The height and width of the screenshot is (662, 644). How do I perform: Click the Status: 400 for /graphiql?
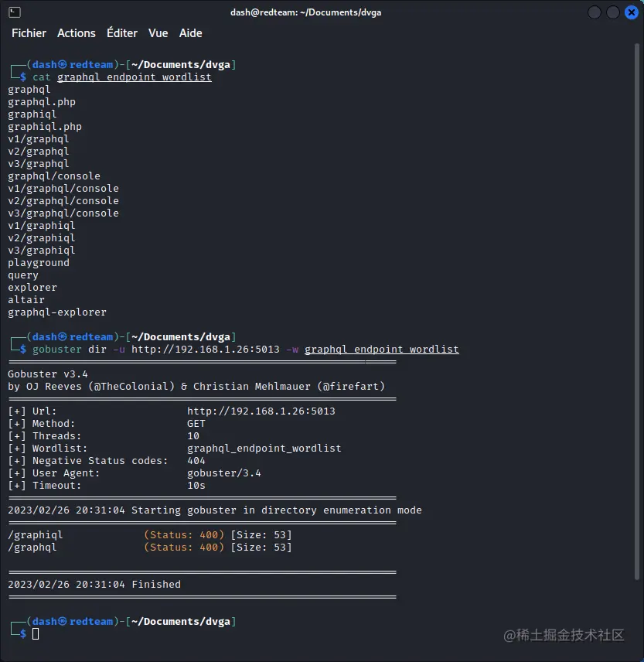tap(184, 535)
